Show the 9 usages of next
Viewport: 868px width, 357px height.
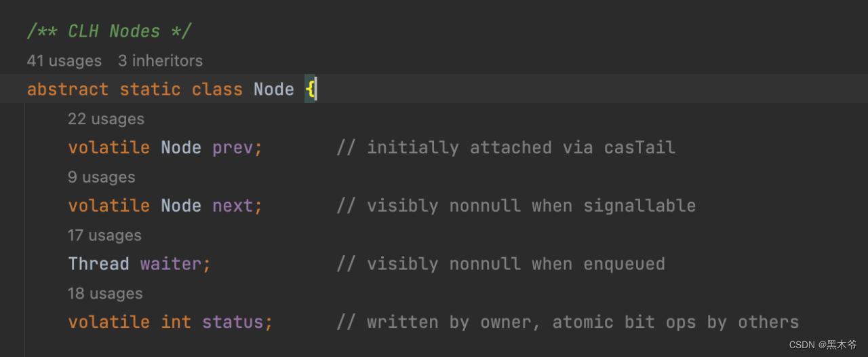[102, 177]
